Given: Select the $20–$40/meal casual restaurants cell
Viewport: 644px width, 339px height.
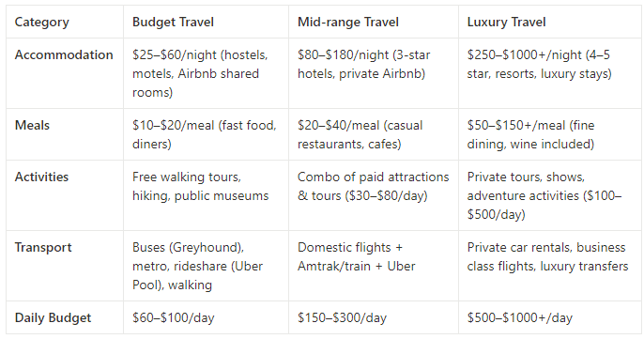Looking at the screenshot, I should [374, 134].
